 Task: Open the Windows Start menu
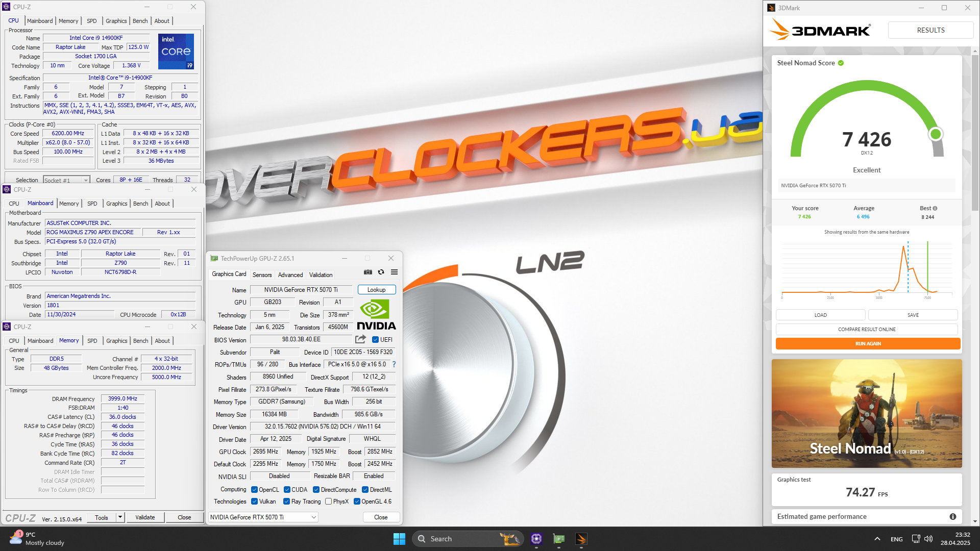click(x=399, y=539)
